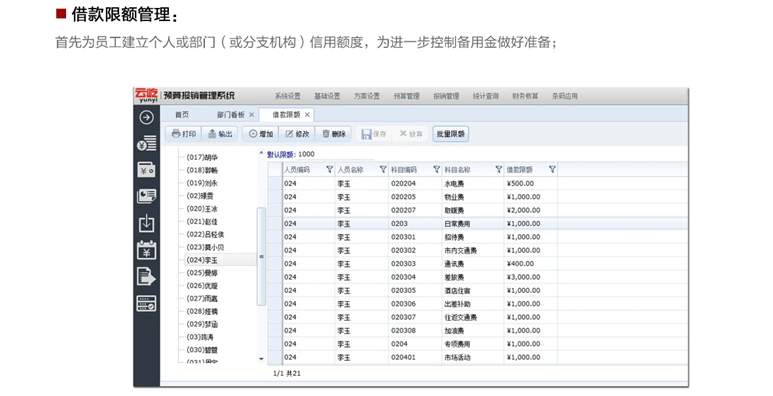Open the filter on the 人员名称 column
The height and width of the screenshot is (396, 773).
[x=383, y=170]
